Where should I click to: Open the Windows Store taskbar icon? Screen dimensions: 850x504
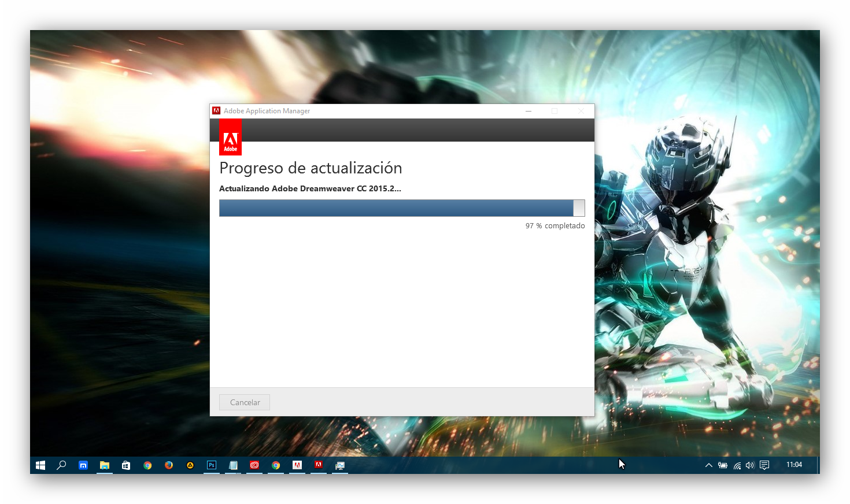coord(126,465)
